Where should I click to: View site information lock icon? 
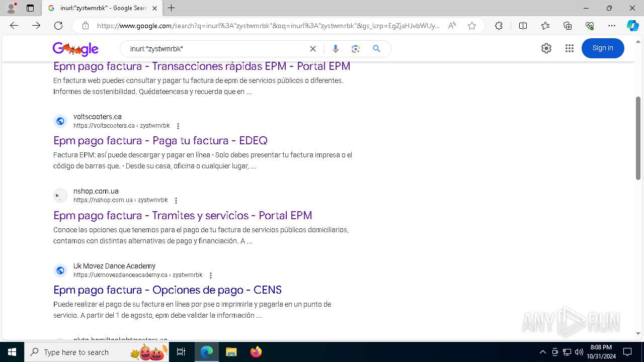86,26
